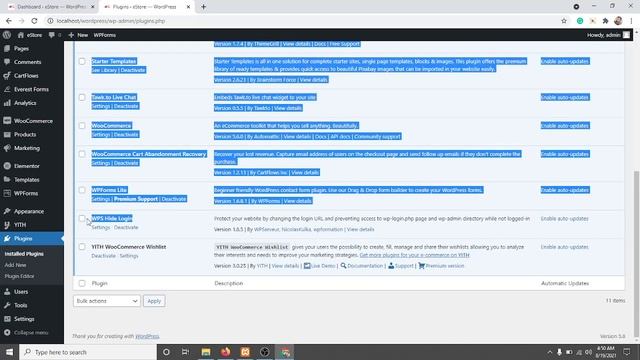Check the WooCommerce plugin checkbox

coord(82,126)
